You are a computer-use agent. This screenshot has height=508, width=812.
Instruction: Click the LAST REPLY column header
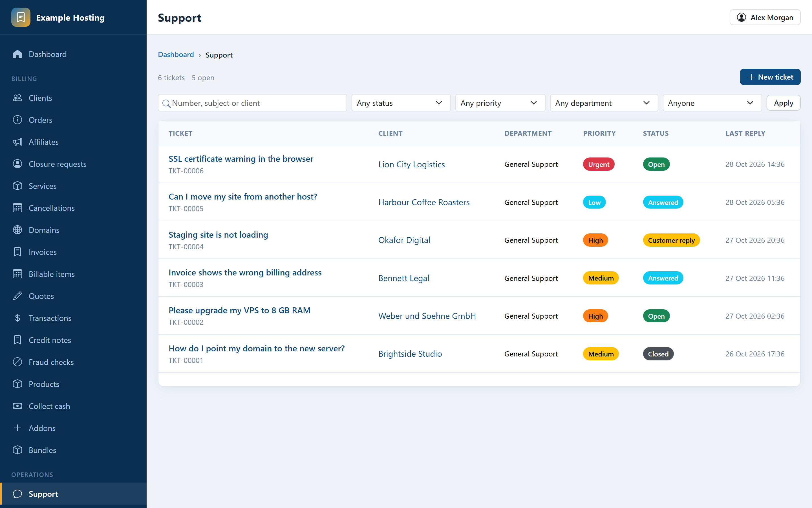pyautogui.click(x=745, y=133)
